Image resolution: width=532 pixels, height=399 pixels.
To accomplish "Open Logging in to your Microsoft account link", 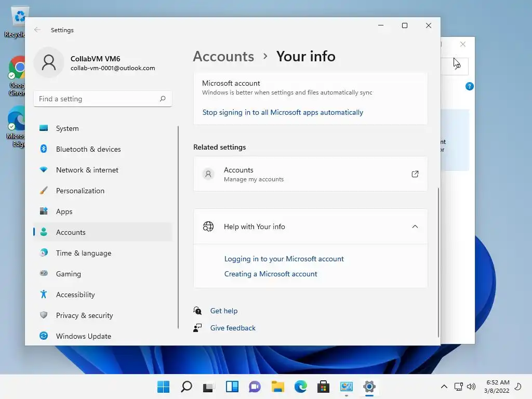I will point(284,259).
